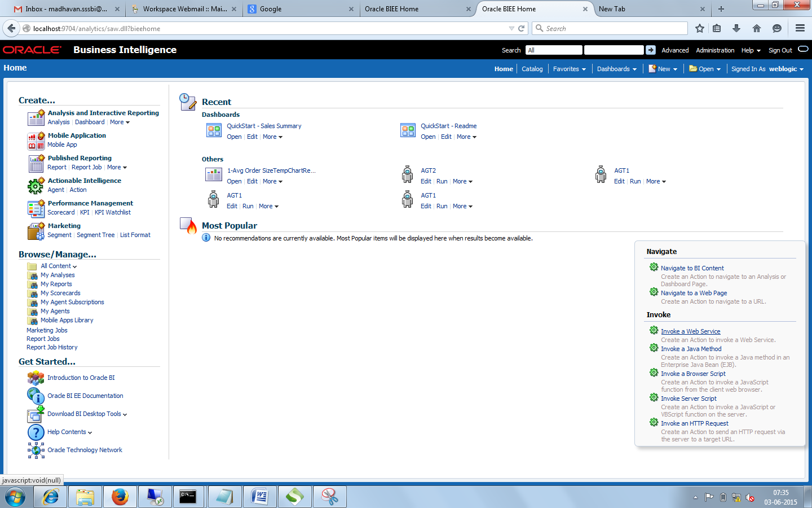812x508 pixels.
Task: Click the search go arrow button
Action: [651, 50]
